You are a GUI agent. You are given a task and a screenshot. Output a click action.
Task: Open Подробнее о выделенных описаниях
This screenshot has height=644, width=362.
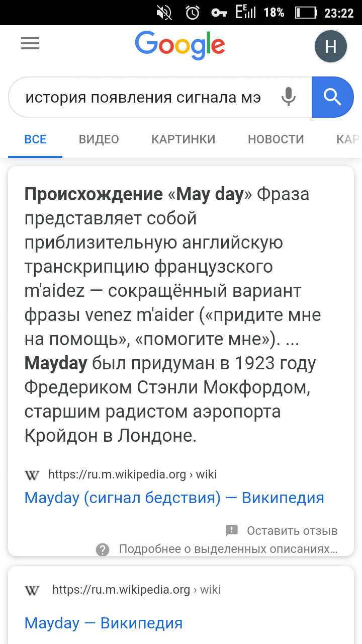[228, 549]
